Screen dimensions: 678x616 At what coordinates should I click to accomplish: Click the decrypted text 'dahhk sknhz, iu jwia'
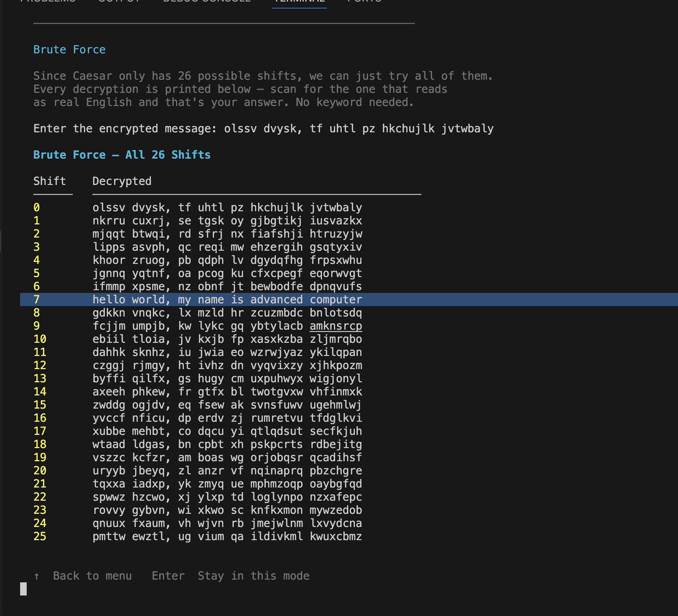pos(158,352)
